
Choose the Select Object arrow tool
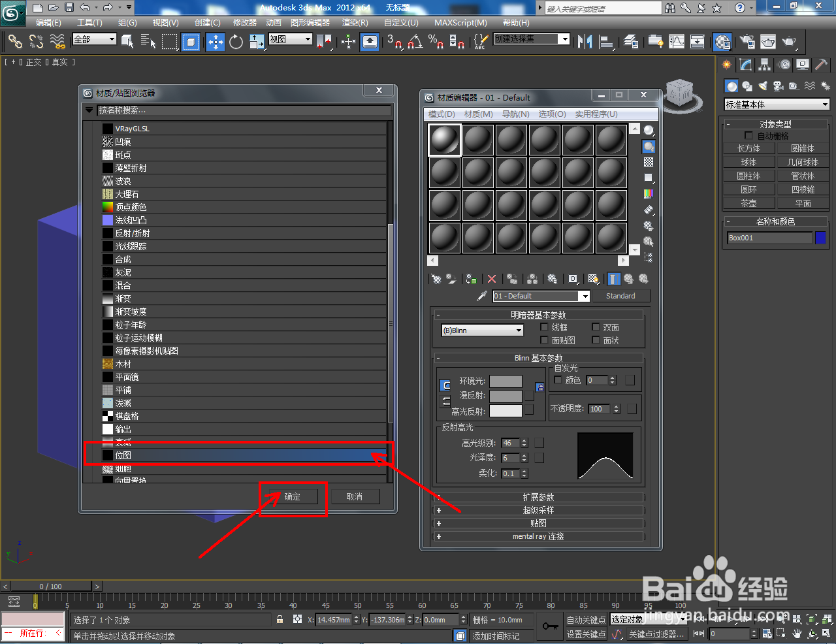coord(128,42)
